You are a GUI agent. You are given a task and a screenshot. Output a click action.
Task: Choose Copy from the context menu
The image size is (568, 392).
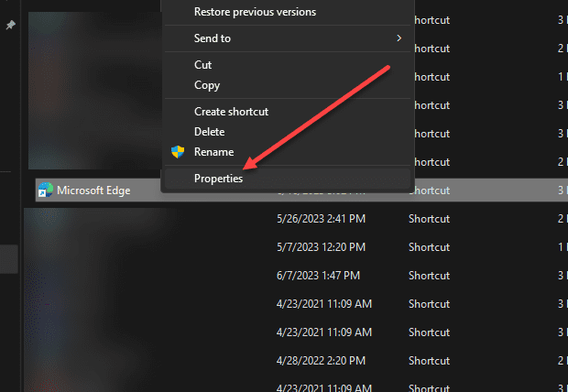click(x=207, y=85)
